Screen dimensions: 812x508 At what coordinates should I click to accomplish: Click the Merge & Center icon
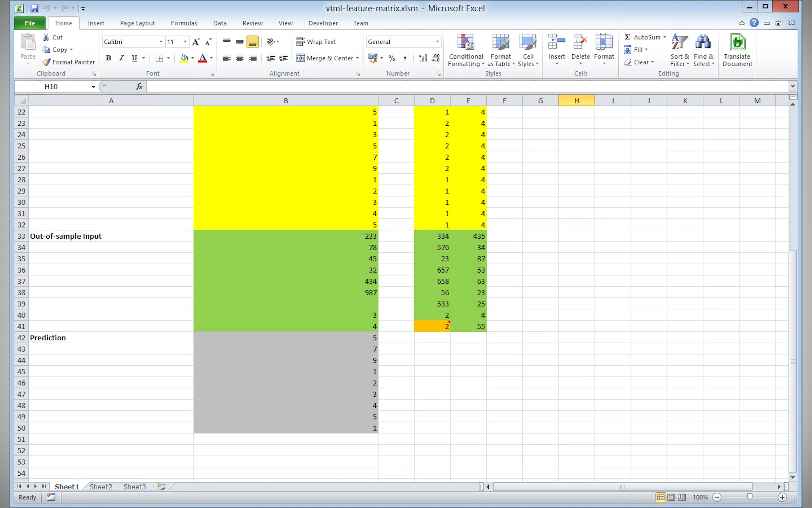point(301,58)
